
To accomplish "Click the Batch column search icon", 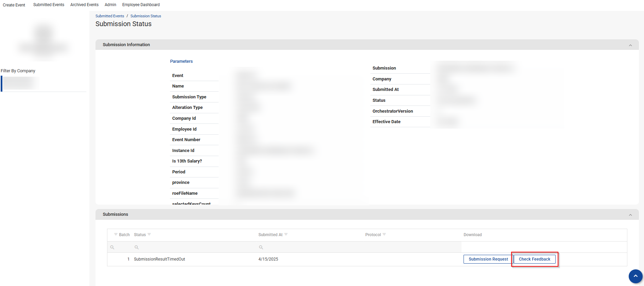I will tap(112, 247).
